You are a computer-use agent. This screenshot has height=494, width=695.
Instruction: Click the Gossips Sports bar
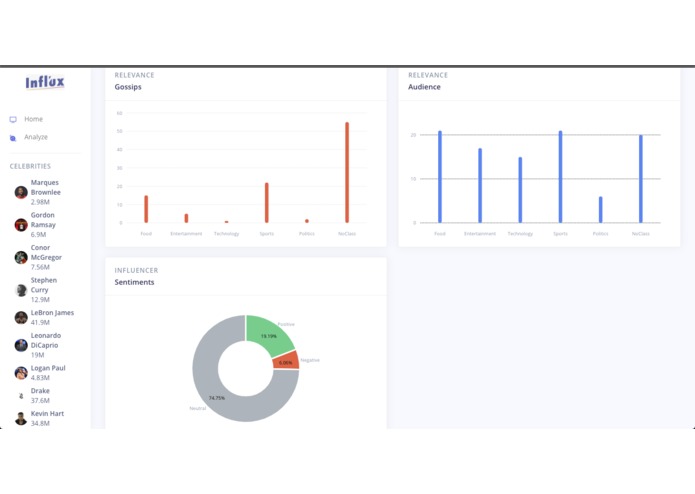pyautogui.click(x=267, y=203)
